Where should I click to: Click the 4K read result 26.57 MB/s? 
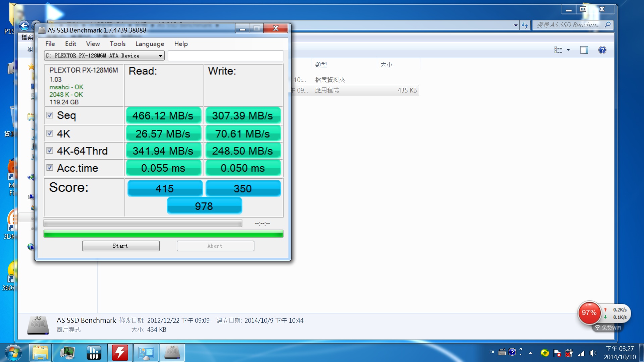click(x=163, y=134)
